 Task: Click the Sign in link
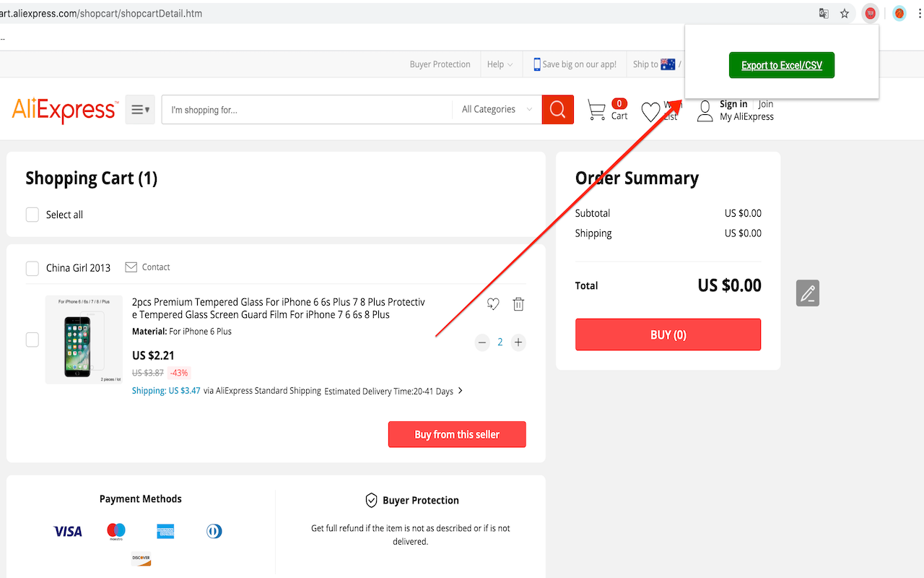[733, 104]
